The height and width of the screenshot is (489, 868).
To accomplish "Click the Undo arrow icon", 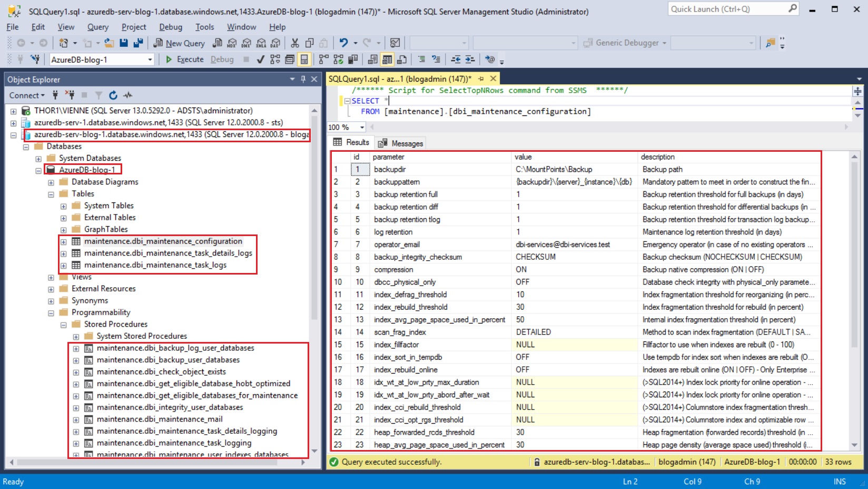I will 343,43.
